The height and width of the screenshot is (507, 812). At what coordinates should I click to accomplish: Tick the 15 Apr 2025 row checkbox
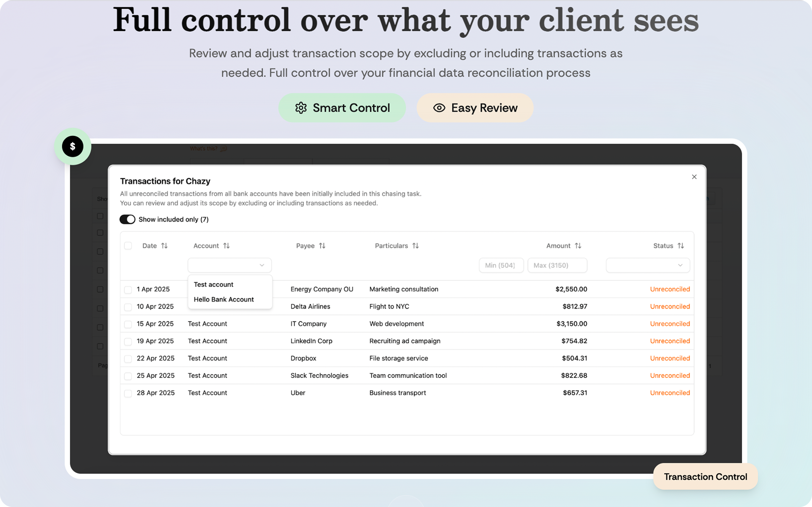[128, 324]
